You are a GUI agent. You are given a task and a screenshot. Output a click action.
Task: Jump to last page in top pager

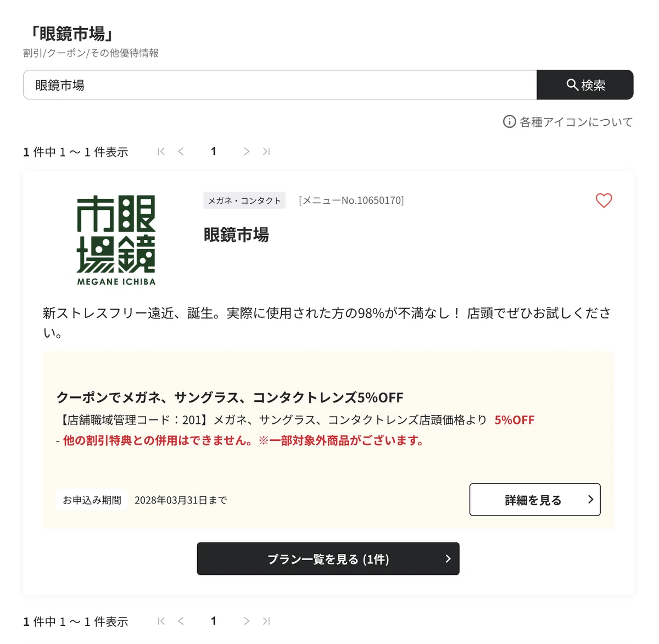[x=266, y=151]
